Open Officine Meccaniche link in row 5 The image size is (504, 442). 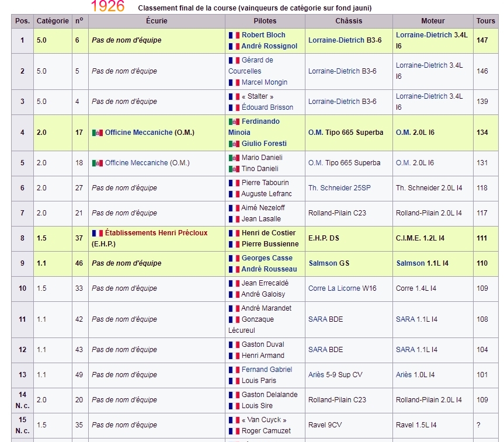(136, 163)
